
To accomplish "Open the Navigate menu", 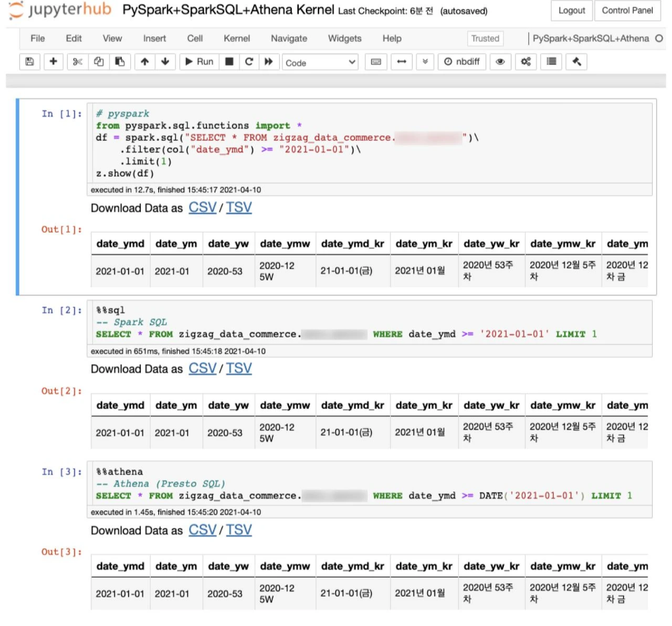I will (289, 38).
